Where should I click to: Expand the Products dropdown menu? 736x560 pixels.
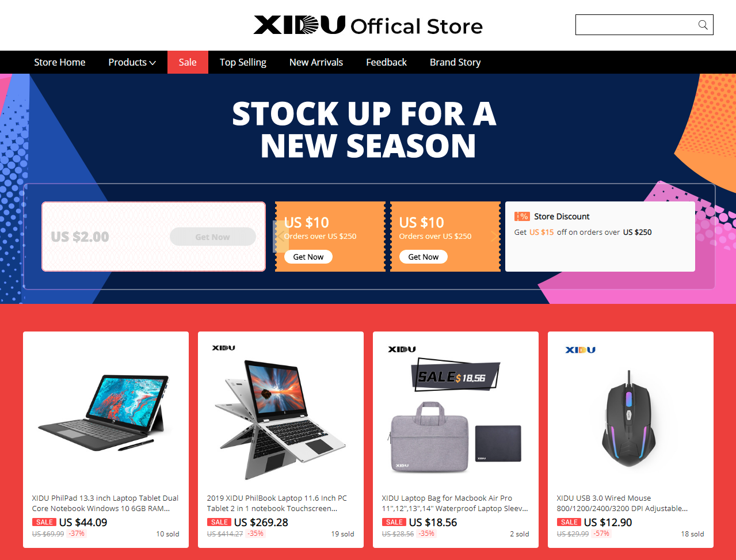pyautogui.click(x=132, y=62)
